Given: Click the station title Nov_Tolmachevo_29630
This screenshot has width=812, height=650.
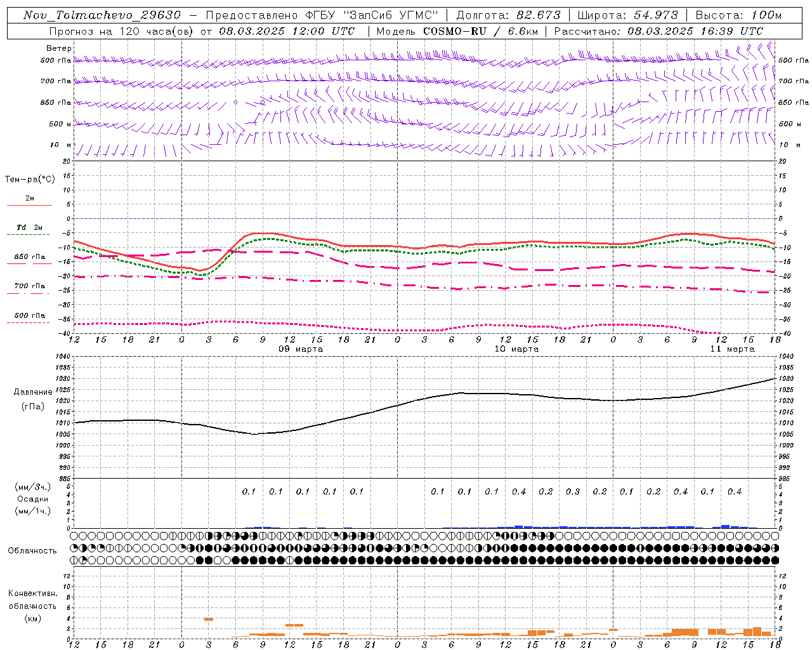Looking at the screenshot, I should (102, 15).
